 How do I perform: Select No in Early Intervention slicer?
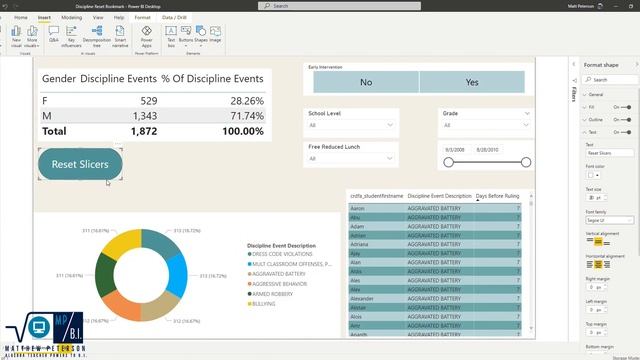click(x=366, y=82)
